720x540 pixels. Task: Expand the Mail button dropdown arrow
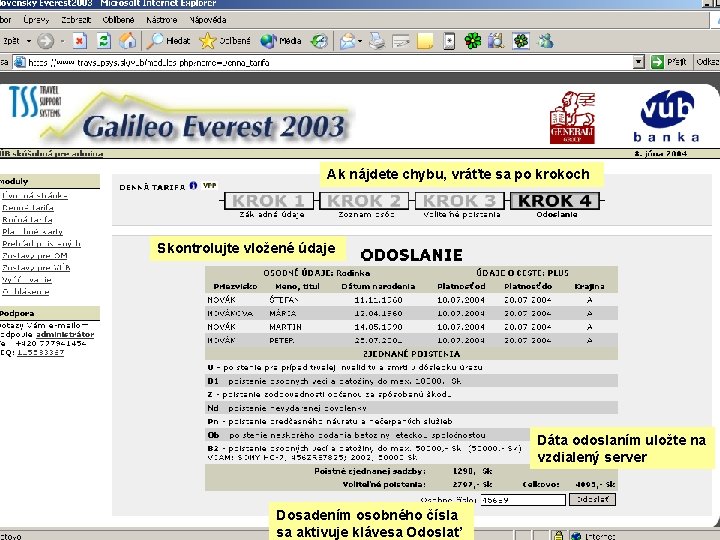click(x=360, y=41)
